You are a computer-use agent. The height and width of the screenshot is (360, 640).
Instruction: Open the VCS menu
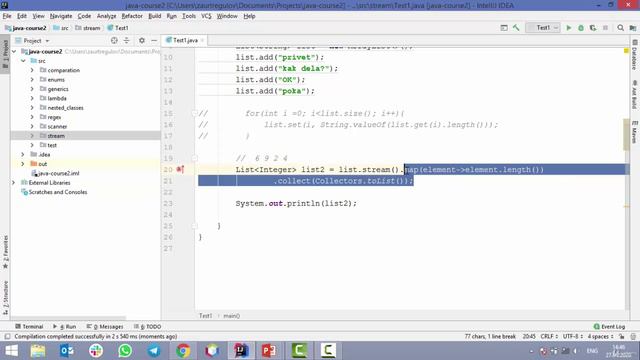[206, 16]
